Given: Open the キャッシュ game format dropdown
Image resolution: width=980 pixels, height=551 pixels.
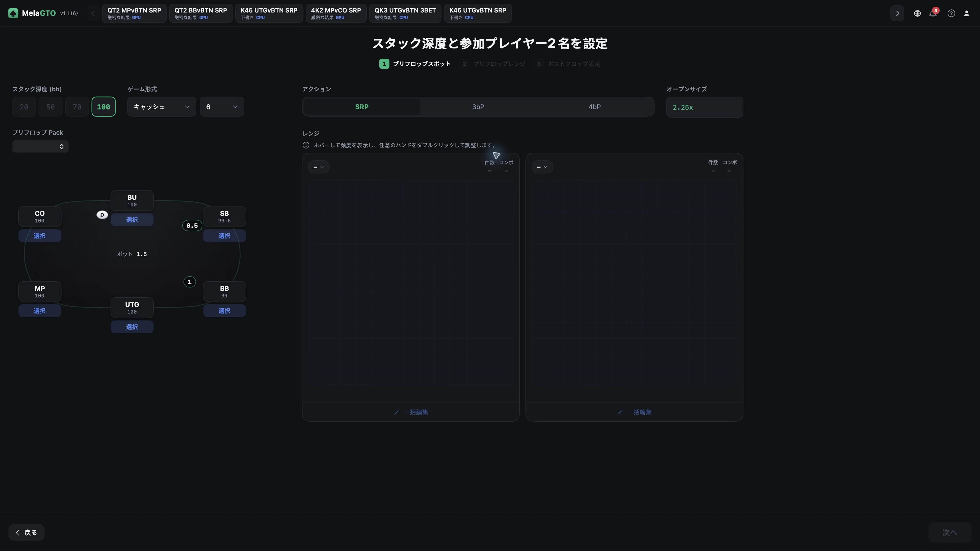Looking at the screenshot, I should tap(162, 107).
